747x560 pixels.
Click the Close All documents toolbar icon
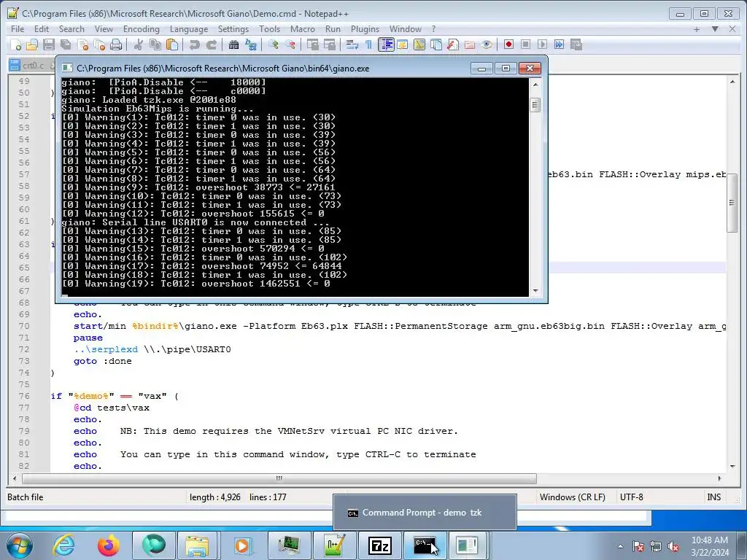click(99, 44)
